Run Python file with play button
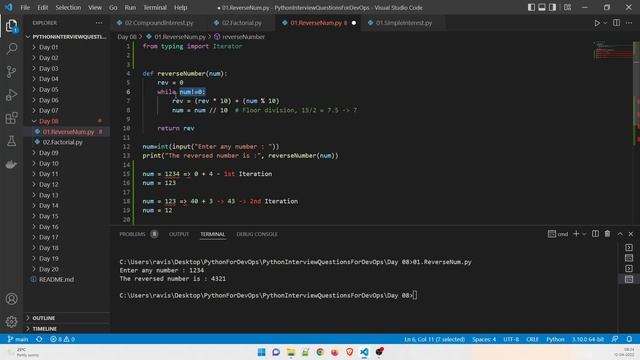The image size is (640, 360). click(597, 23)
